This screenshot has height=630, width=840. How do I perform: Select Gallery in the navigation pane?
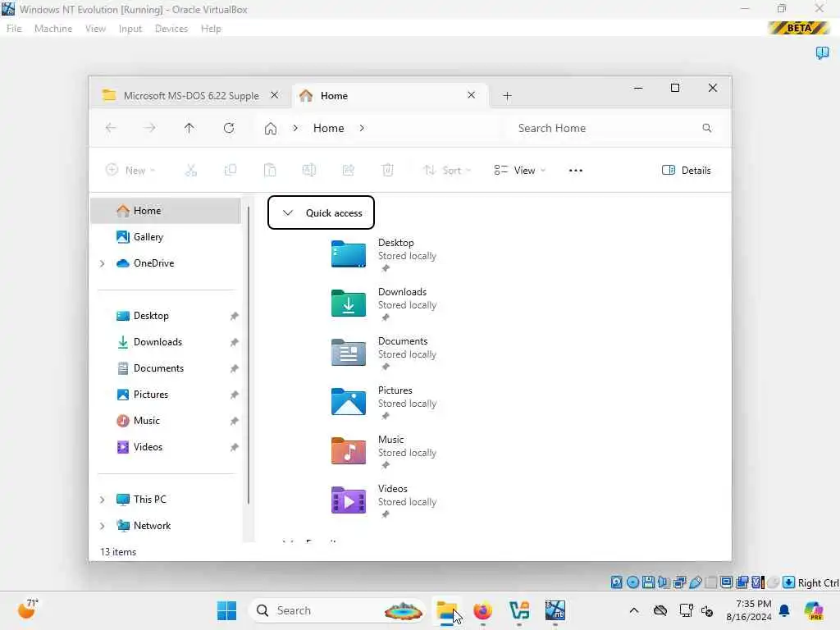click(x=166, y=237)
